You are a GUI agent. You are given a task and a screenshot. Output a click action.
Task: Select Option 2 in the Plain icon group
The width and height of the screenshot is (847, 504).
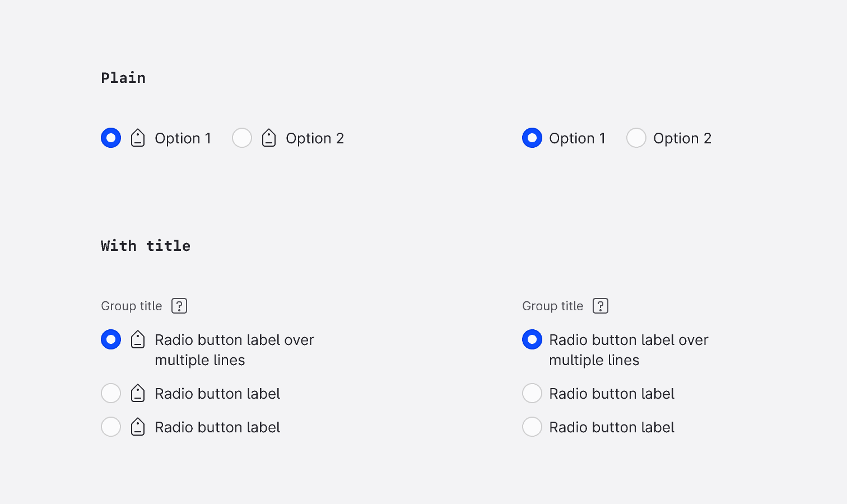click(242, 138)
